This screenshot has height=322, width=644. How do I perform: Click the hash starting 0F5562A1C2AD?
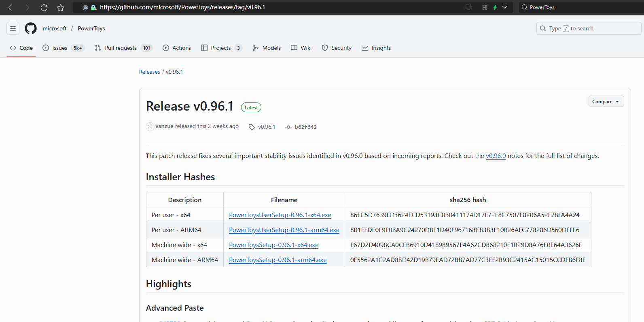468,260
